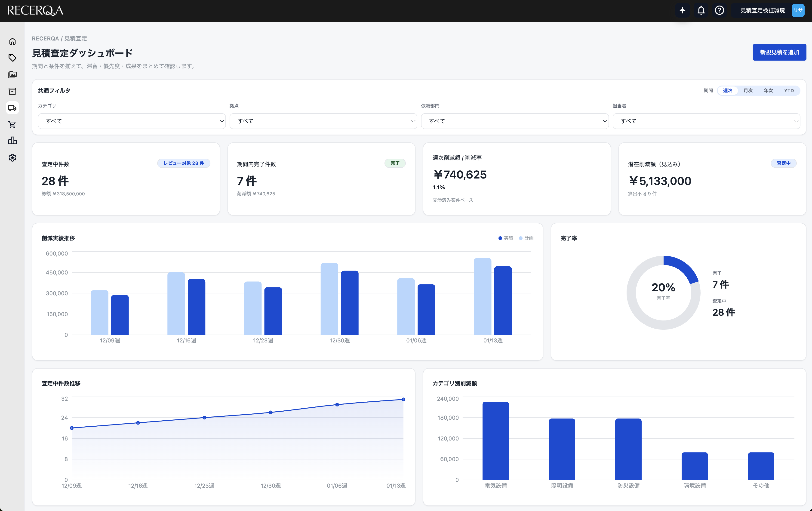Select the delivery truck sidebar icon
Screen dimensions: 812x511
(12, 108)
